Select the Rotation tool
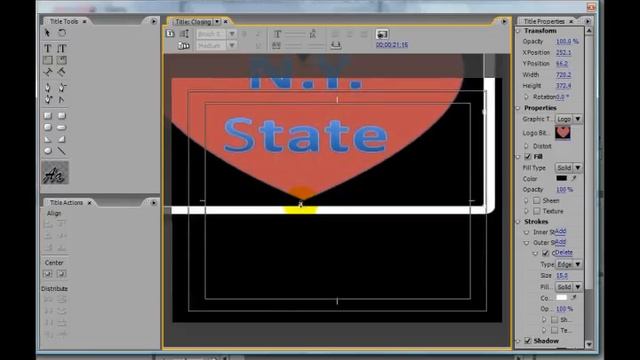Screen dimensions: 640x360 tap(62, 33)
